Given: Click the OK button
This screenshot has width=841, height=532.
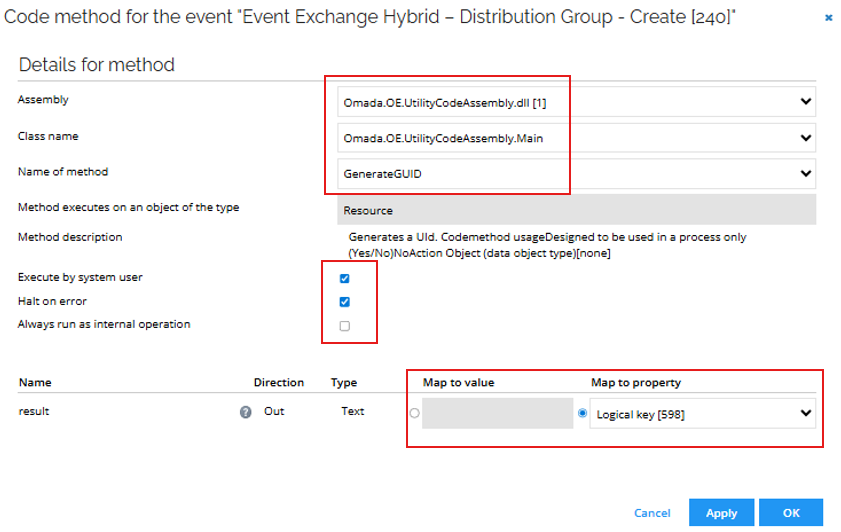Looking at the screenshot, I should [791, 513].
